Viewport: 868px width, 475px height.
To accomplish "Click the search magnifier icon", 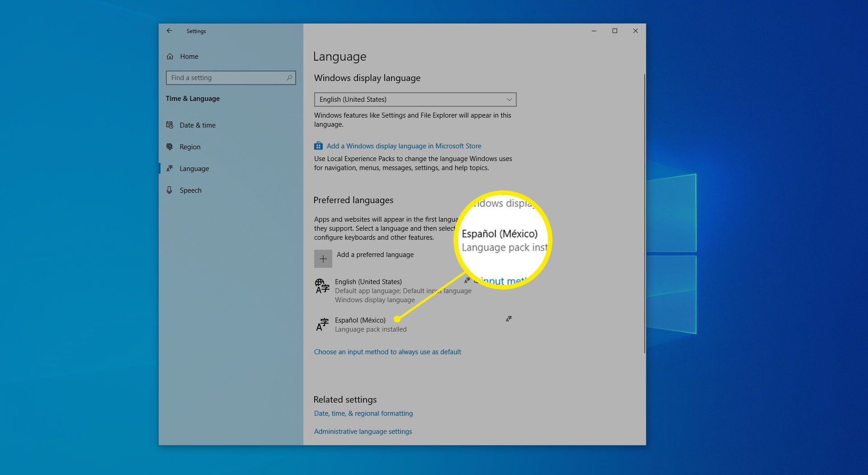I will coord(289,78).
